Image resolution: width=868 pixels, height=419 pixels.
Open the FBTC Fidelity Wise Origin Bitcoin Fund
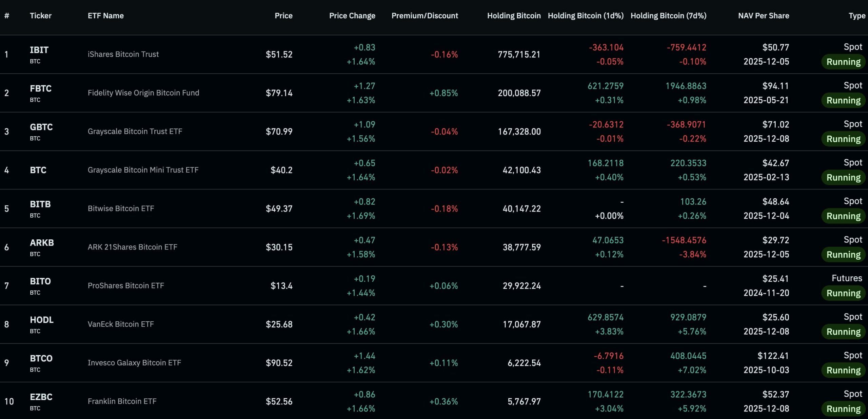coord(41,88)
